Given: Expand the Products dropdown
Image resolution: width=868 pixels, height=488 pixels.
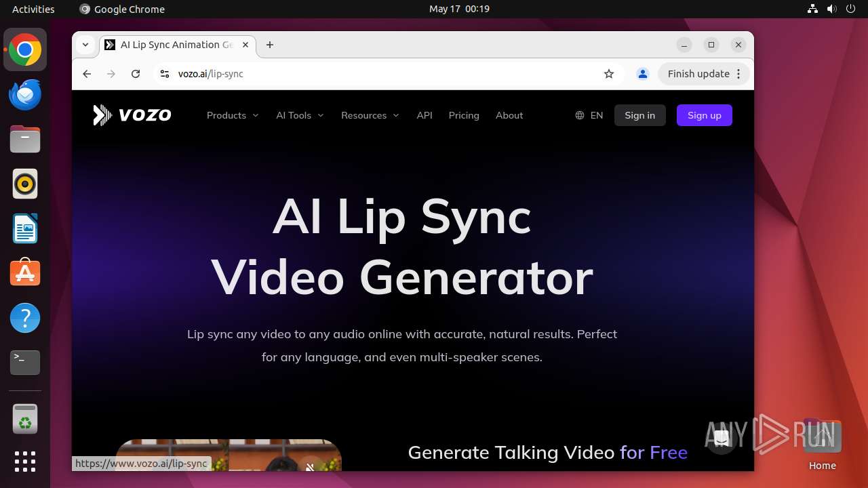Looking at the screenshot, I should (233, 115).
